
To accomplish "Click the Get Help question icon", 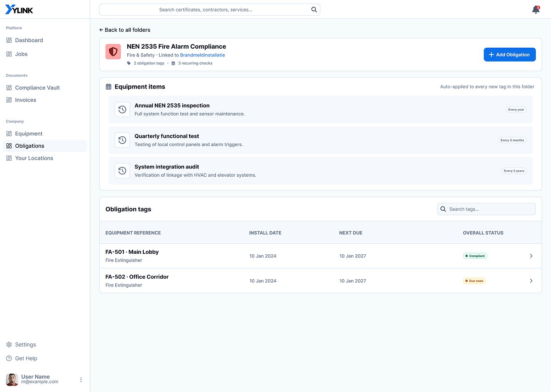I will (9, 358).
